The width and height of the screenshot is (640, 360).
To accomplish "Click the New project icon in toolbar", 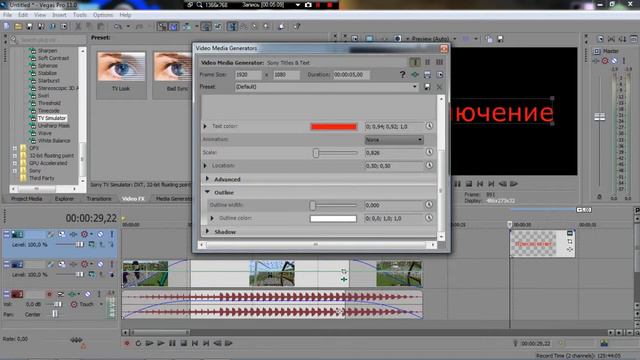I will tap(7, 27).
